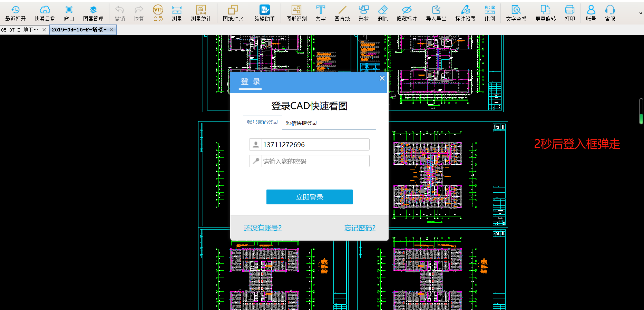
Task: Close the 05-07-E-地下 drawing tab
Action: tap(44, 30)
